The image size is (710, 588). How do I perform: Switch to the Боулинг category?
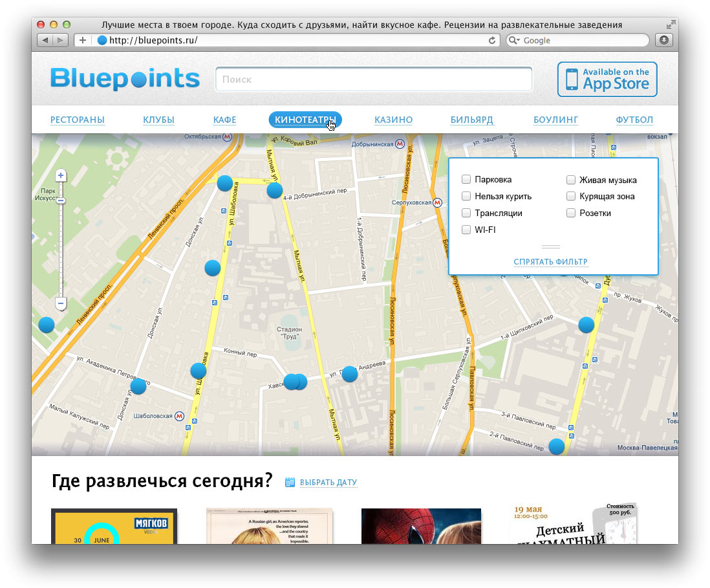[555, 120]
